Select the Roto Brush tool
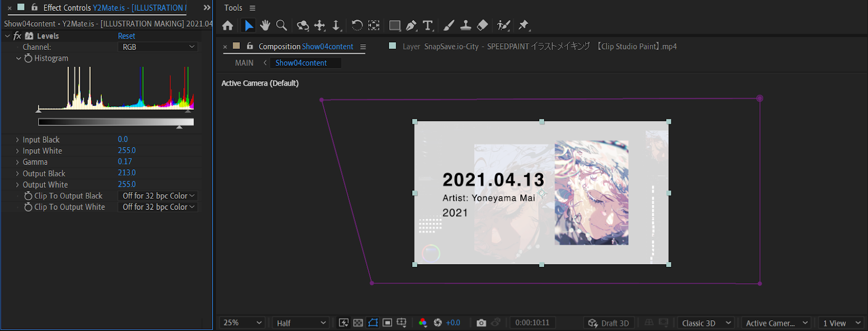Viewport: 868px width, 331px height. (503, 26)
